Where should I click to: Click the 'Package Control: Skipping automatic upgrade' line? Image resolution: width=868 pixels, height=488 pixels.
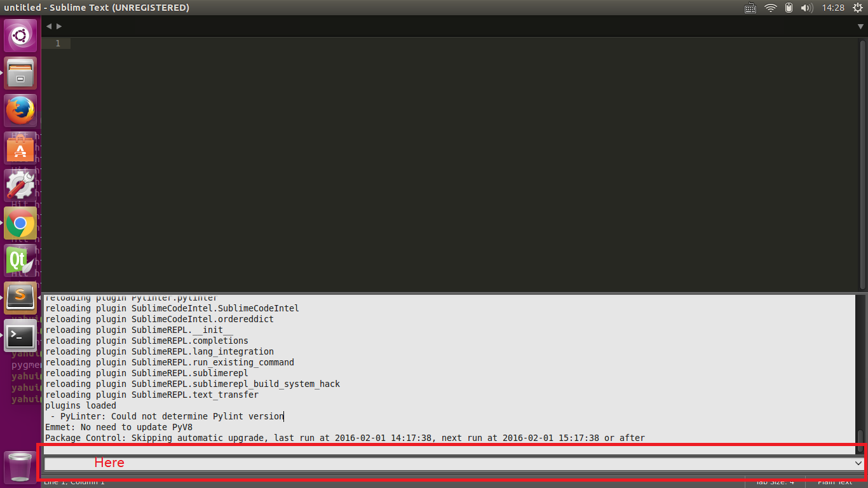point(345,438)
